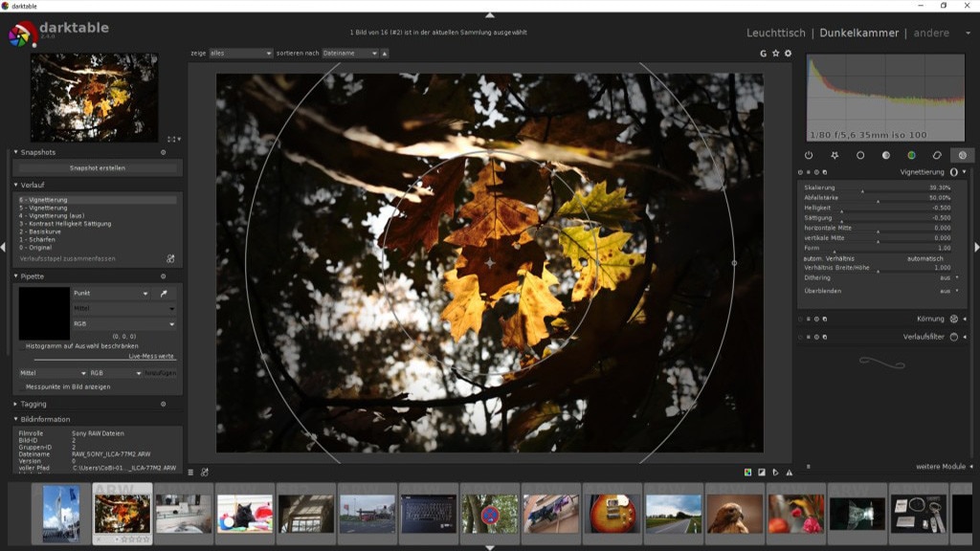Open tone module group half-filled circle
This screenshot has width=980, height=551.
point(885,155)
